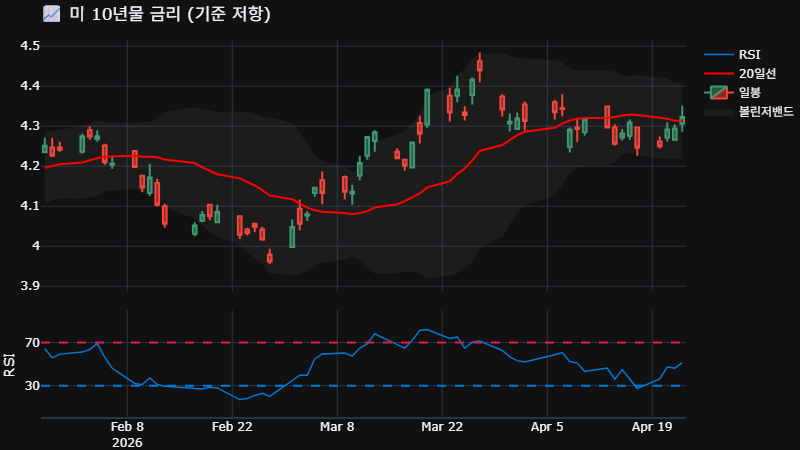Select the Apr 5 date tick label
The height and width of the screenshot is (450, 800).
click(547, 426)
